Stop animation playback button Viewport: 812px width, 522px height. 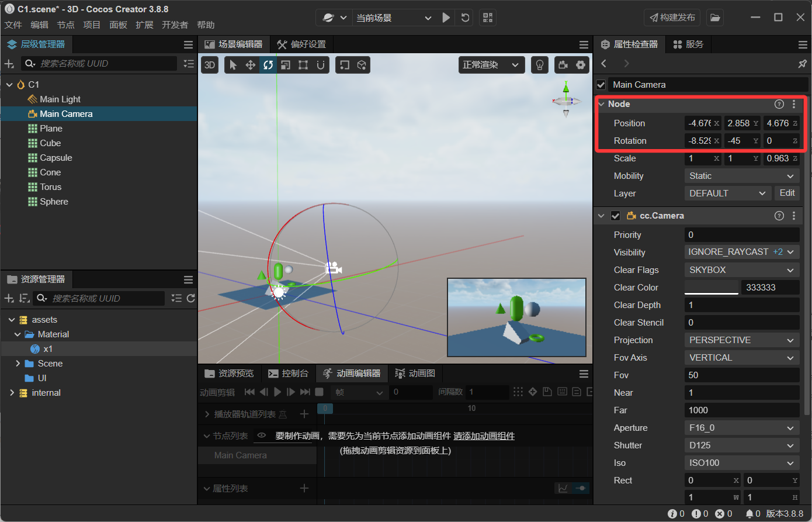tap(319, 392)
